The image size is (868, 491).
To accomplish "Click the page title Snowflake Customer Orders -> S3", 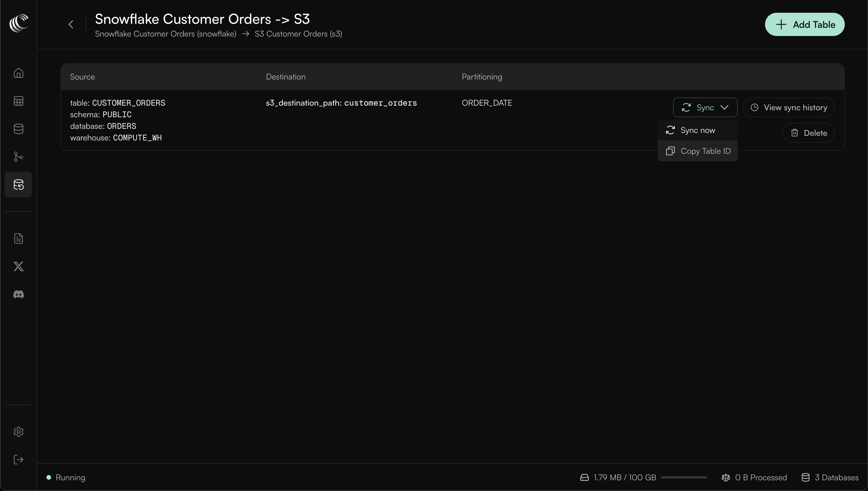I will click(202, 19).
